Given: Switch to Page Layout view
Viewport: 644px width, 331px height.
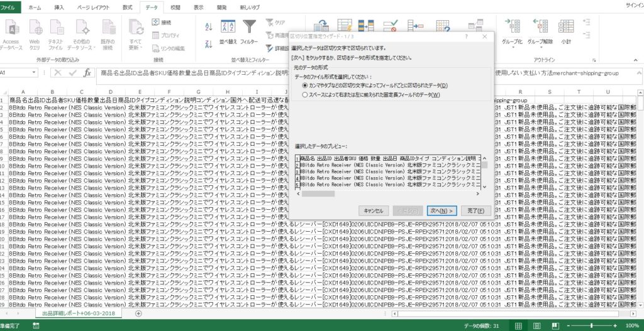Looking at the screenshot, I should 537,326.
